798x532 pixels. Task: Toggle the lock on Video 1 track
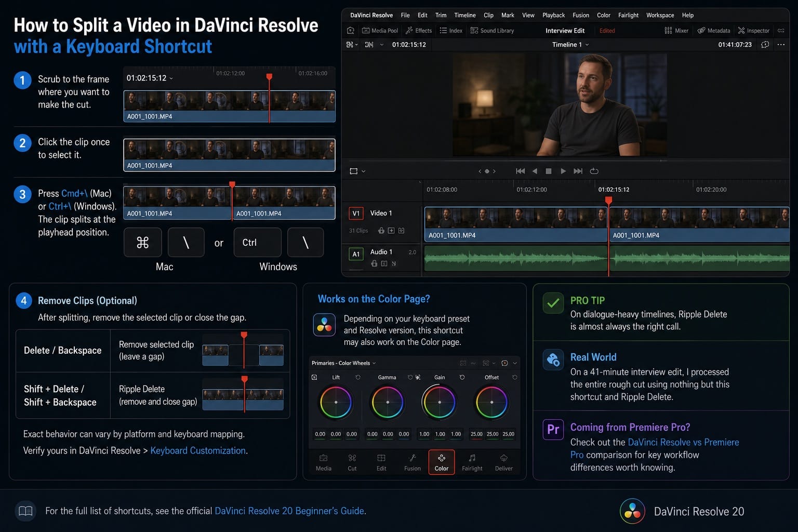381,231
